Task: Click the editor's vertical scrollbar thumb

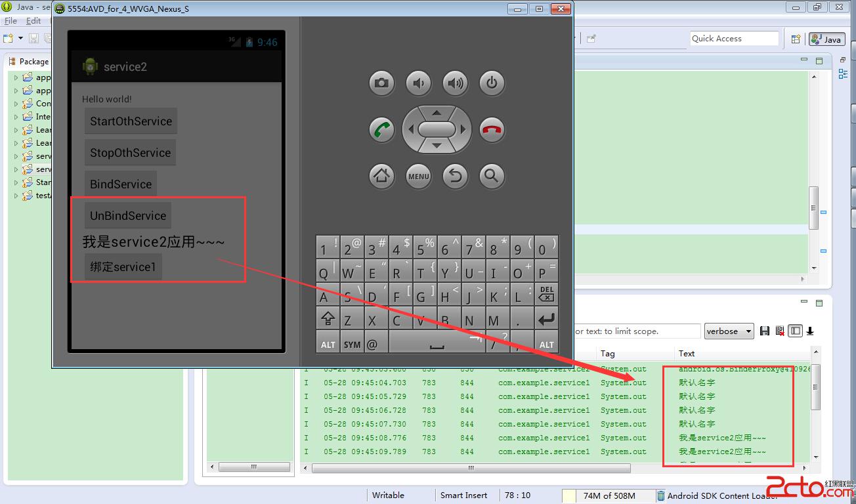Action: coord(814,208)
